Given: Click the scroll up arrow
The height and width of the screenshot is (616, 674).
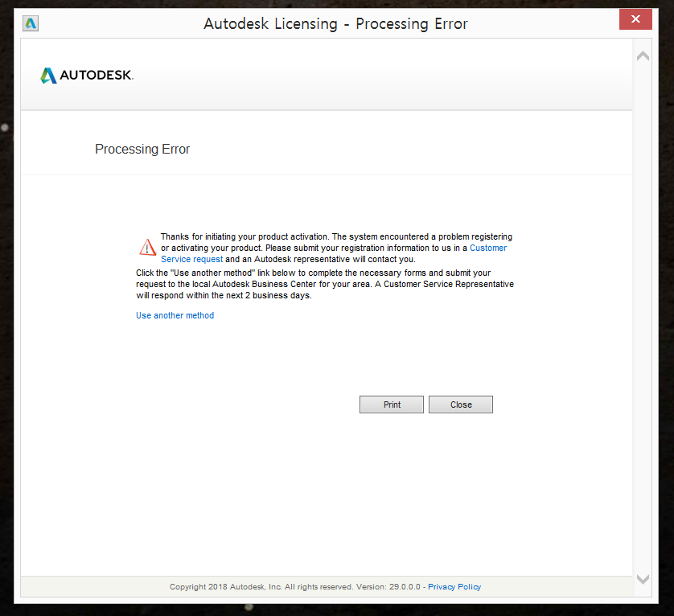Looking at the screenshot, I should pos(643,55).
